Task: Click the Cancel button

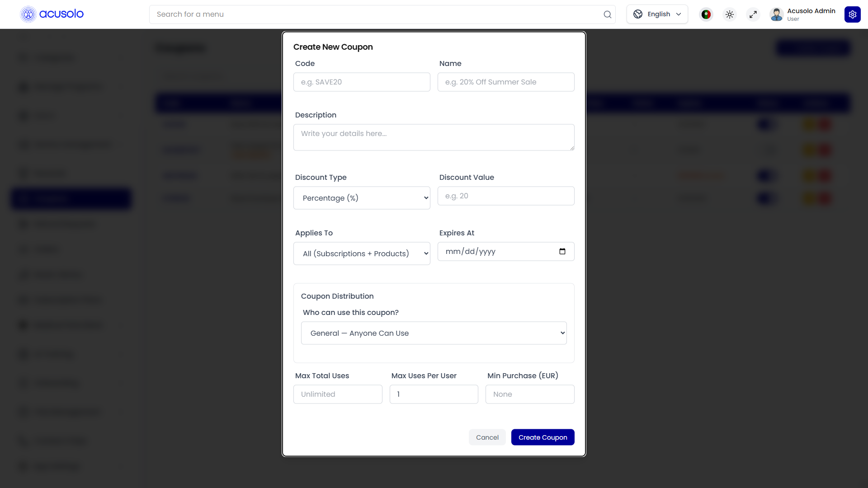Action: point(487,437)
